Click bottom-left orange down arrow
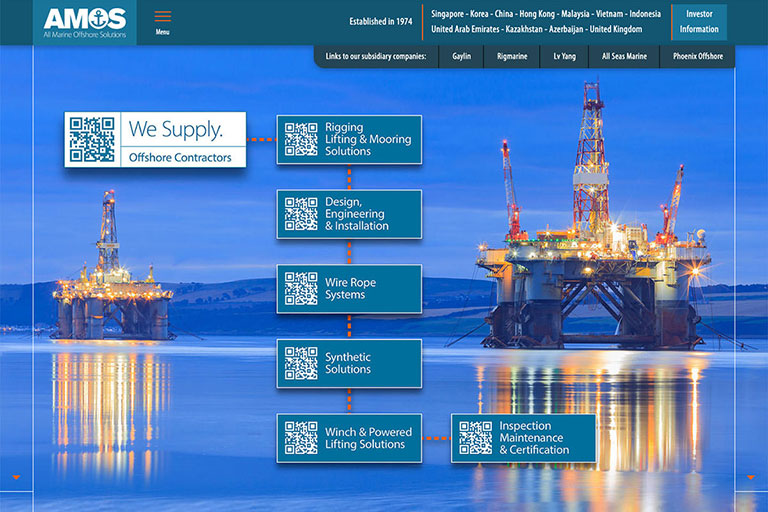The image size is (768, 512). pyautogui.click(x=16, y=477)
